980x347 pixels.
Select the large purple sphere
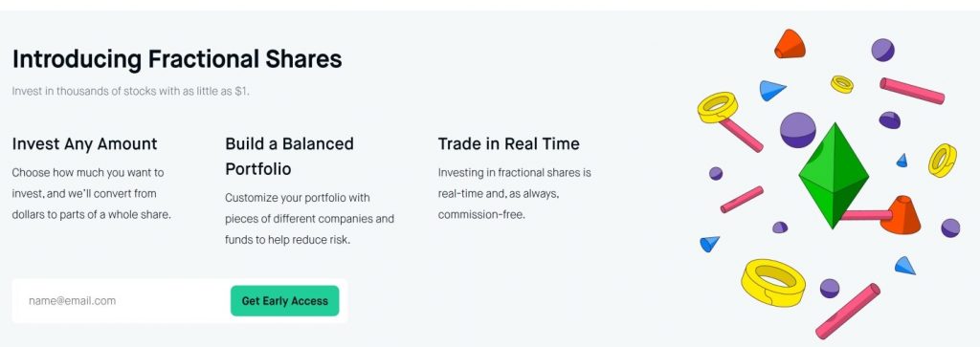pyautogui.click(x=798, y=130)
